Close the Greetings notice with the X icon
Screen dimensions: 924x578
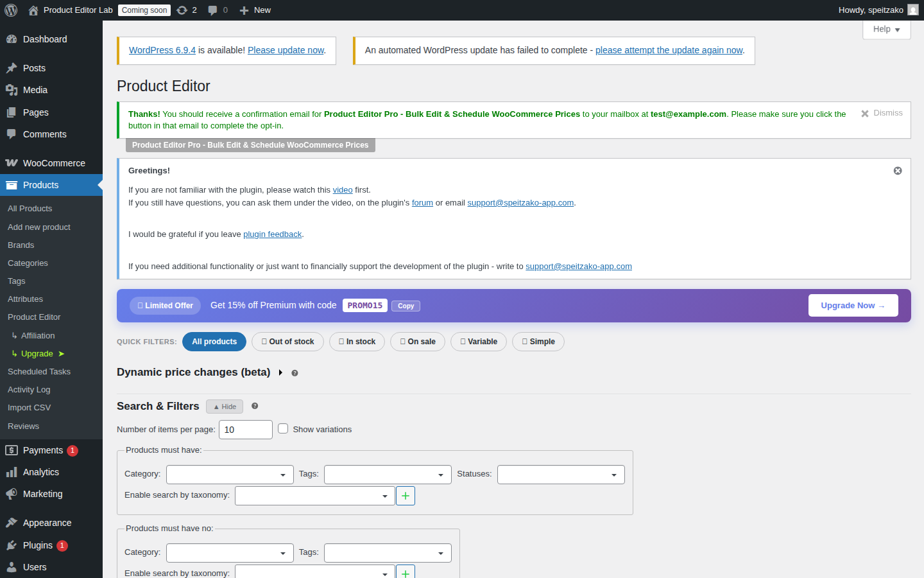[898, 171]
